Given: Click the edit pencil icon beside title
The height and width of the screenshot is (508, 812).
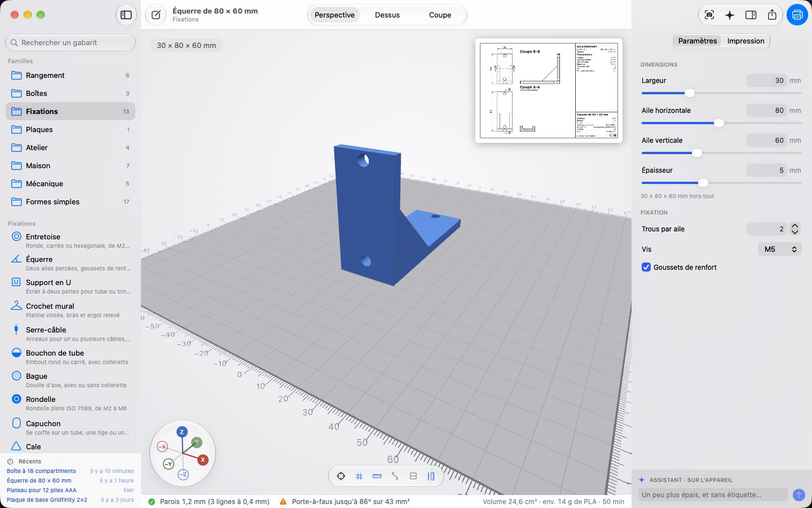Looking at the screenshot, I should [156, 15].
